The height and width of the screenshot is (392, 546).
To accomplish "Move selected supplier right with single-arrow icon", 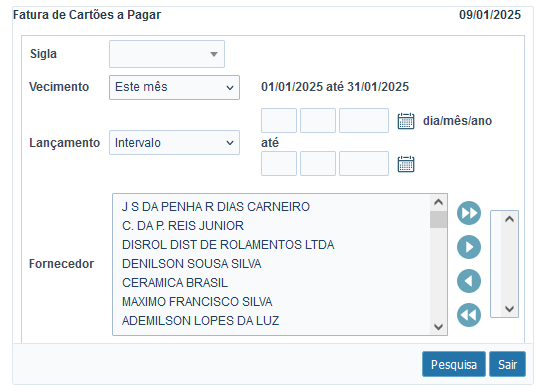I will click(x=469, y=247).
